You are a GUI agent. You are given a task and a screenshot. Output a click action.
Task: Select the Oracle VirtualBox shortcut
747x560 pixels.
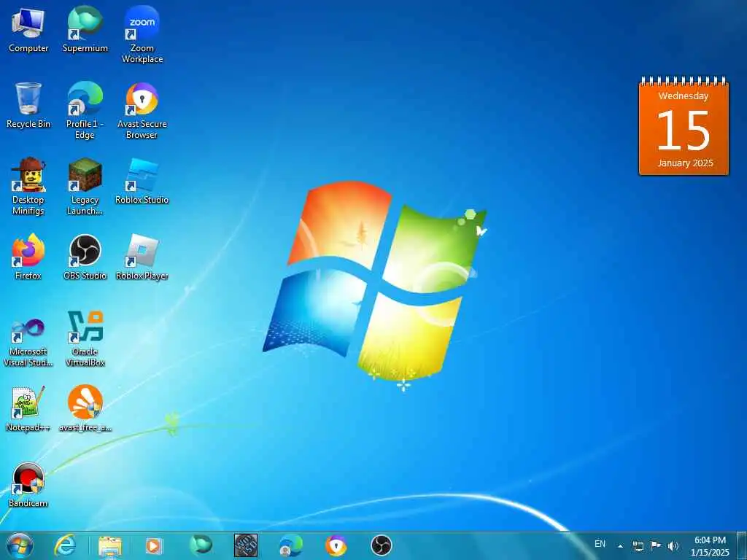(x=85, y=338)
